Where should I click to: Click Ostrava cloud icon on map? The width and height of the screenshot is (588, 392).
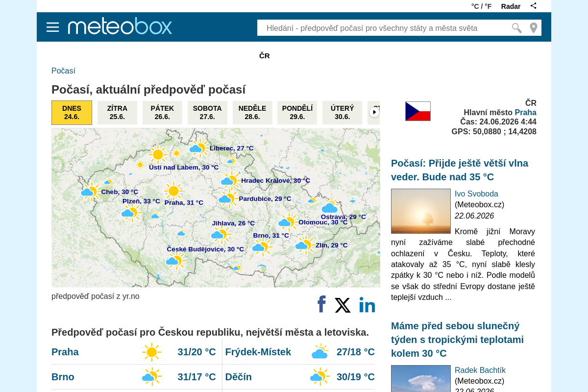[x=330, y=206]
